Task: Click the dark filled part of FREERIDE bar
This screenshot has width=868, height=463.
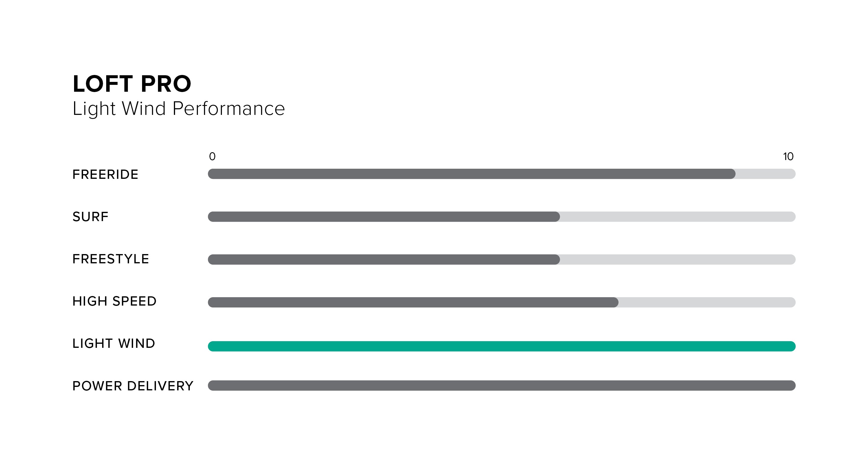Action: (x=471, y=174)
